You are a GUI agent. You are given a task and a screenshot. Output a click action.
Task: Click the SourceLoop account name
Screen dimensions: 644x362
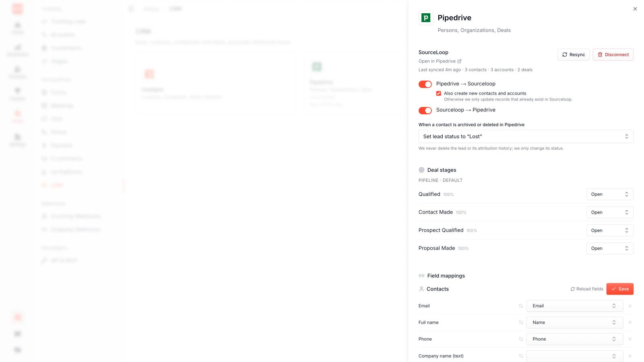pos(433,52)
